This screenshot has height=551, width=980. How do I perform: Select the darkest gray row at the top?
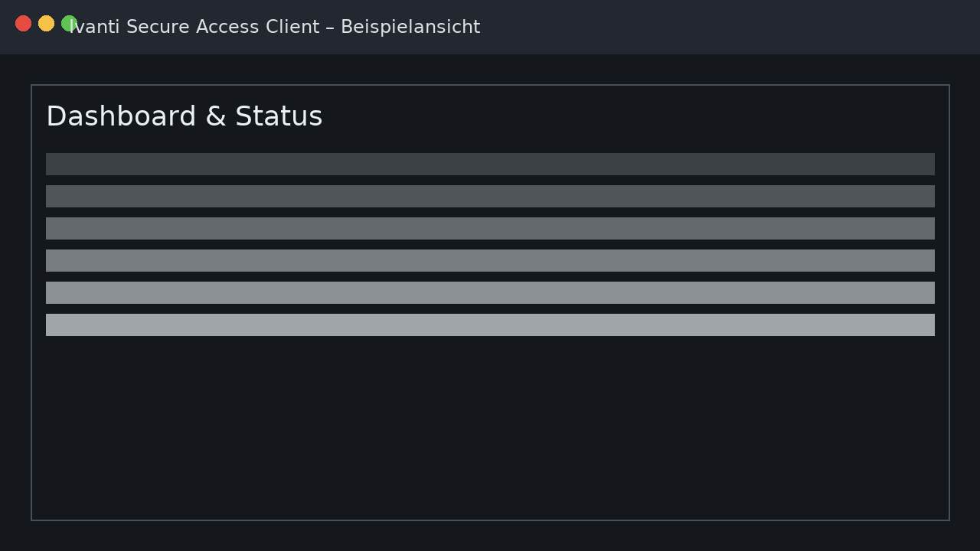coord(490,164)
